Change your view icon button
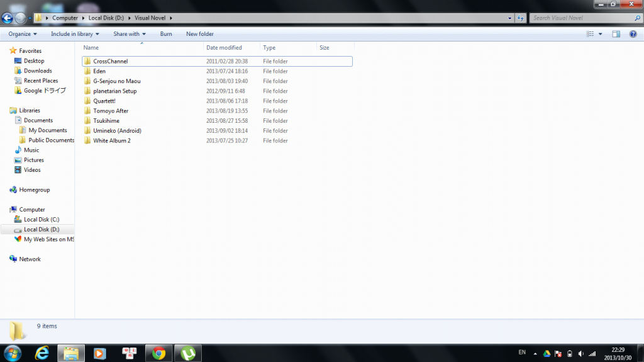This screenshot has width=644, height=362. (590, 34)
